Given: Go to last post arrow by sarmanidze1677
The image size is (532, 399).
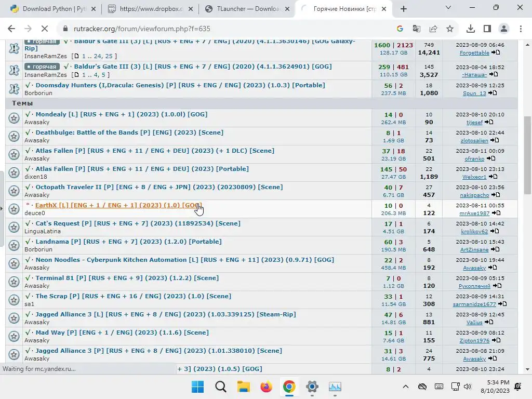Looking at the screenshot, I should [x=502, y=304].
